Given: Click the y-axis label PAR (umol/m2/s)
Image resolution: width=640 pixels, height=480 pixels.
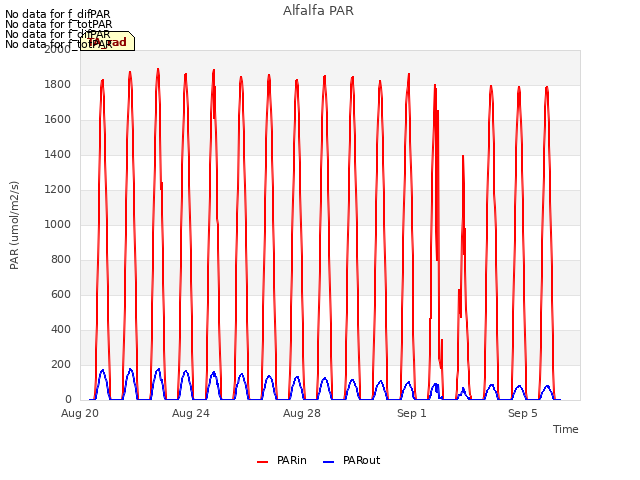Looking at the screenshot, I should tap(14, 225).
